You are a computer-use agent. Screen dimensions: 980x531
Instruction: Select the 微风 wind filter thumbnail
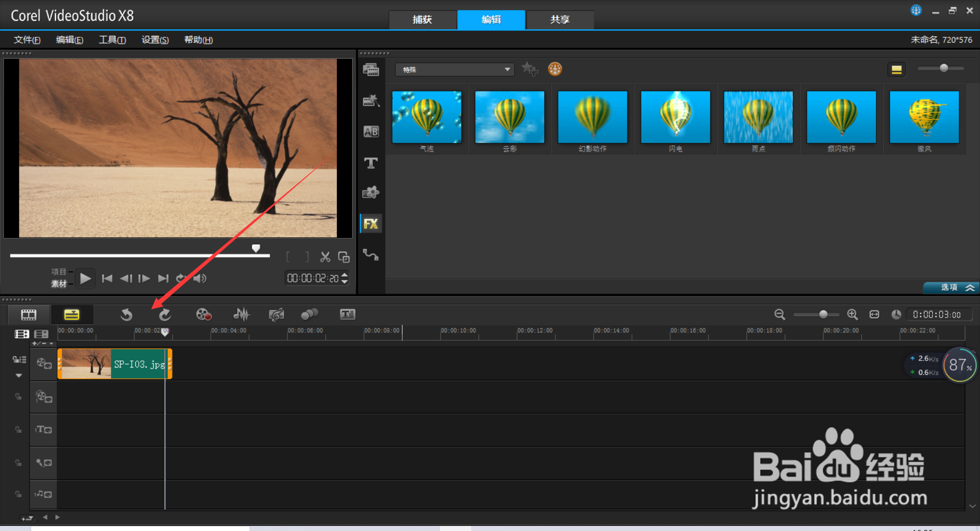tap(924, 117)
